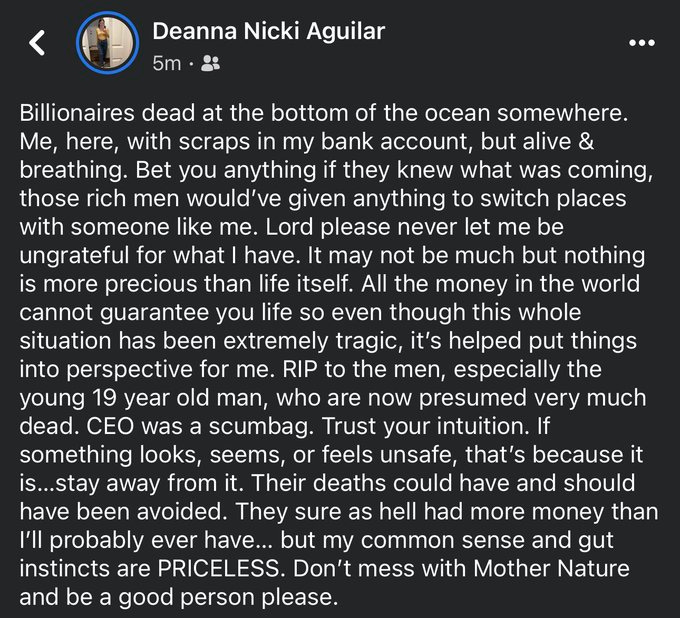Screen dimensions: 680x618
Task: Tap the Deanna Nicki Aguilar name link
Action: pyautogui.click(x=268, y=32)
